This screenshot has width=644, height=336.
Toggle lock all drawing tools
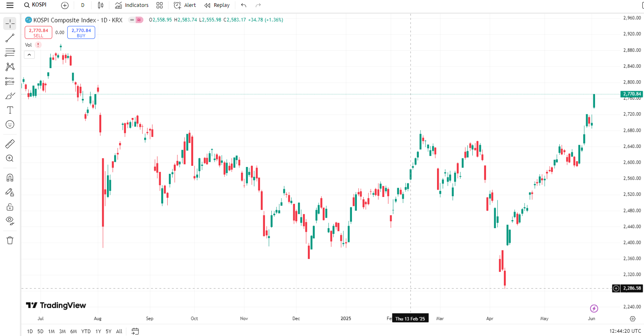[10, 207]
